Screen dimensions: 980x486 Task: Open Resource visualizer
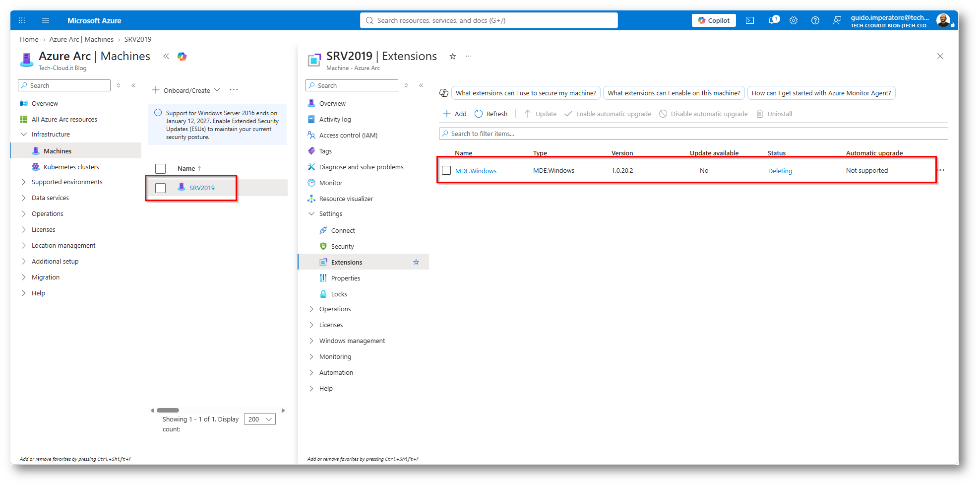click(x=346, y=199)
